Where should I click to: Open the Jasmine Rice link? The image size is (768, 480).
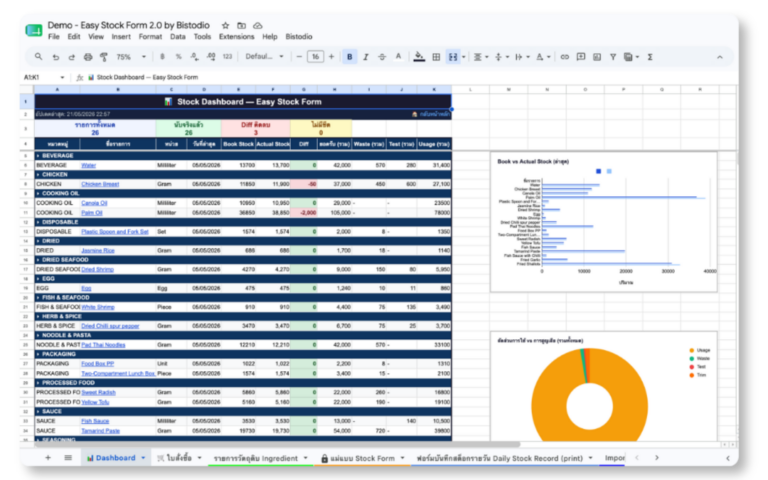98,250
